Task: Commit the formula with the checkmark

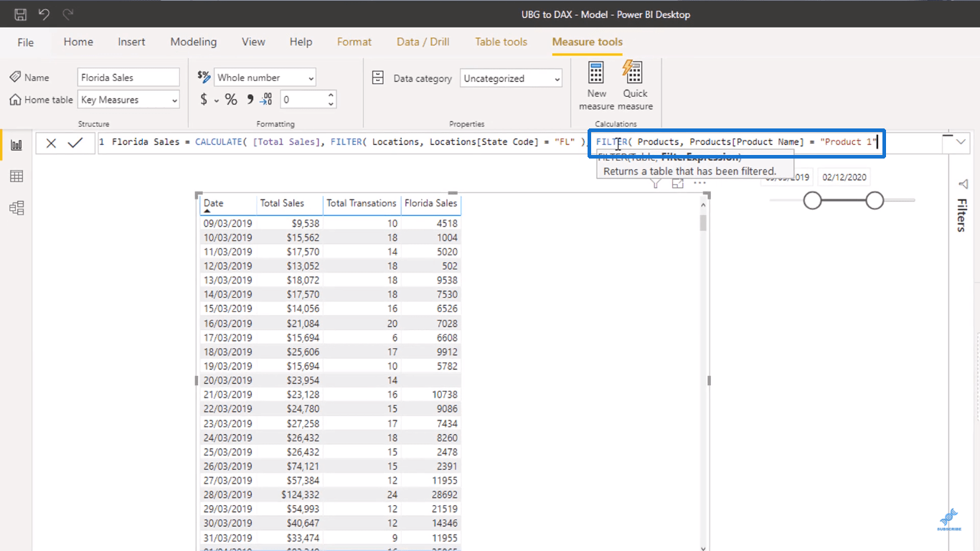Action: point(75,143)
